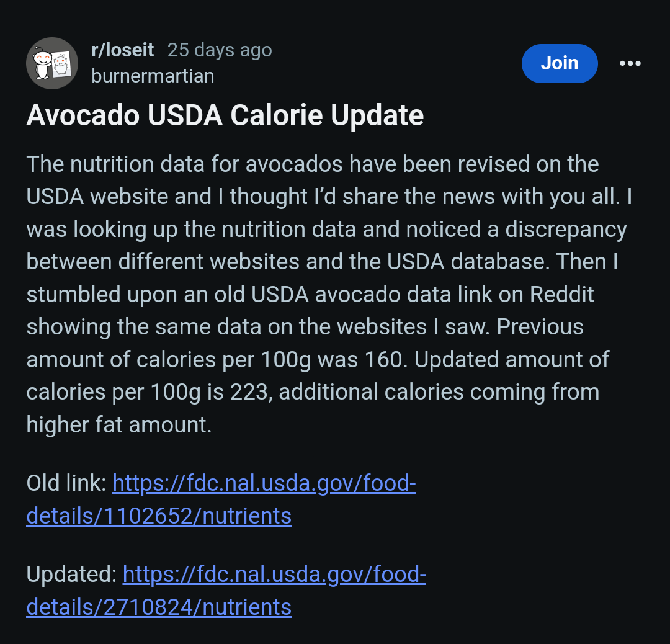Go to the r/loseit subreddit name
This screenshot has width=670, height=644.
pos(122,50)
